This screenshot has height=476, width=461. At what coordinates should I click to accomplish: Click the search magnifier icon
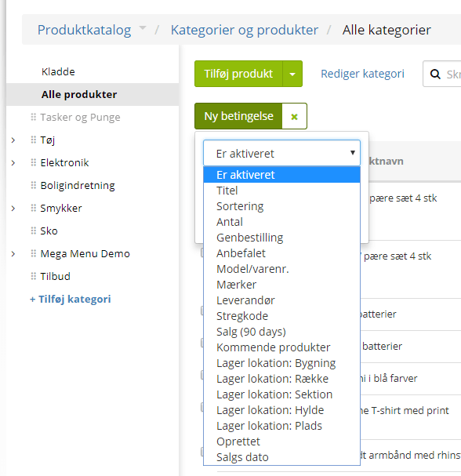(x=435, y=74)
